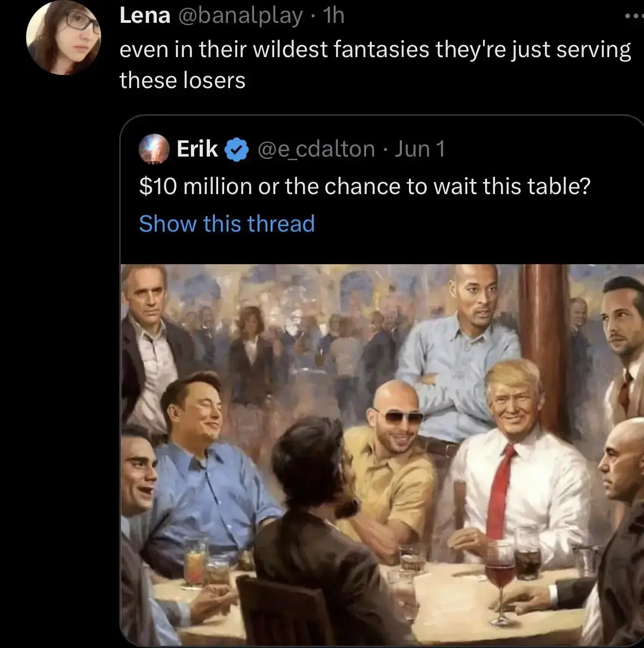Screen dimensions: 644x648
Task: Open the @e_cdalton handle
Action: coord(317,149)
